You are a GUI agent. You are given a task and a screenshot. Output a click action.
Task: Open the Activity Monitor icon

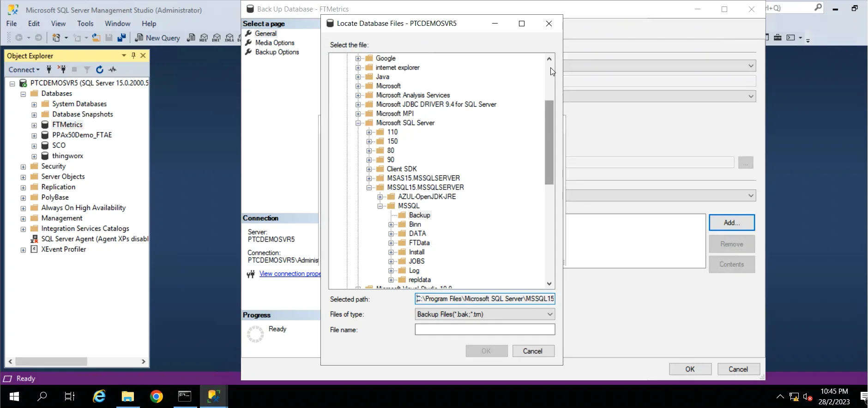[113, 70]
